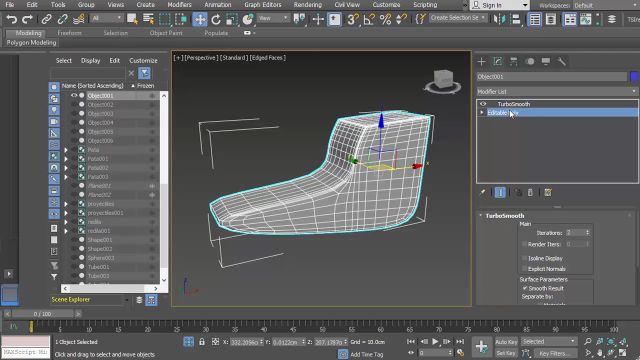
Task: Open the Mirror tool
Action: [x=499, y=19]
